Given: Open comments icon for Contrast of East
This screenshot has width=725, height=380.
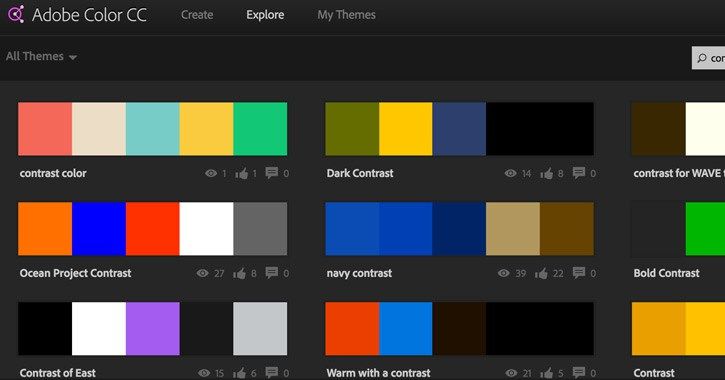Looking at the screenshot, I should pyautogui.click(x=272, y=373).
